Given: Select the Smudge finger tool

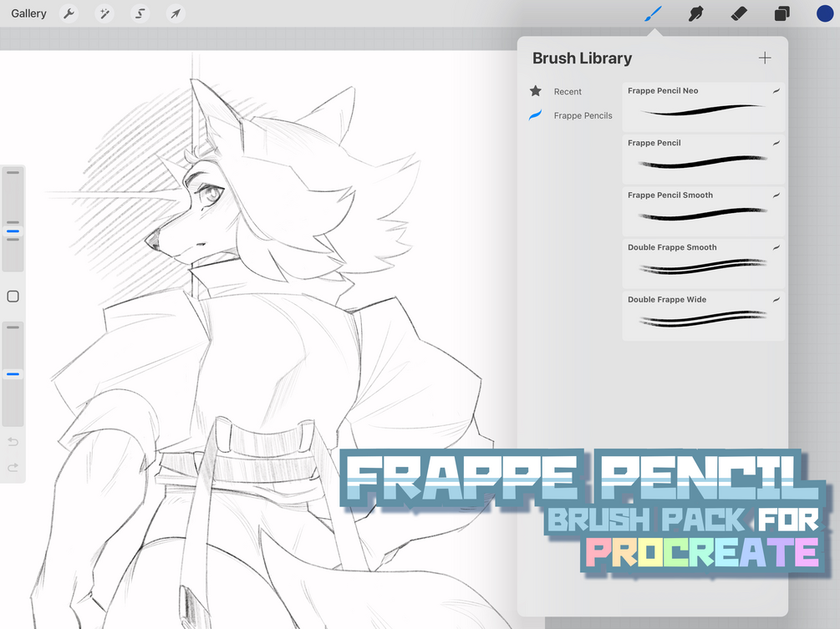Looking at the screenshot, I should 696,13.
